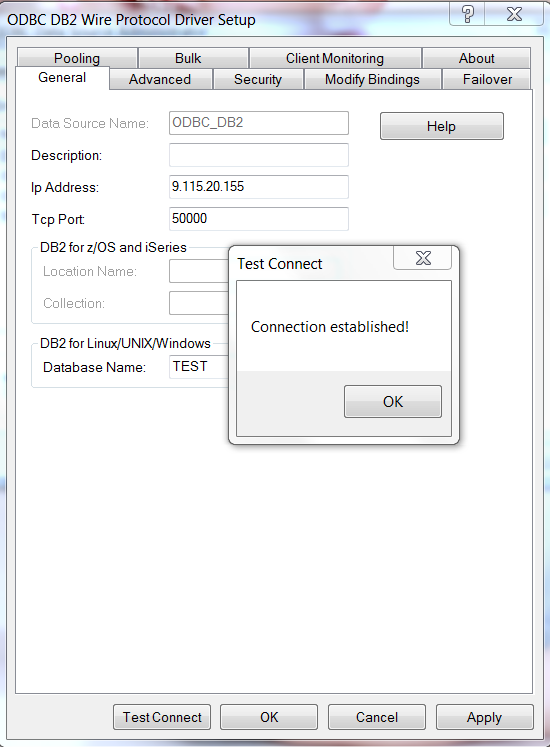The image size is (550, 747).
Task: Click the Help button
Action: coord(441,126)
